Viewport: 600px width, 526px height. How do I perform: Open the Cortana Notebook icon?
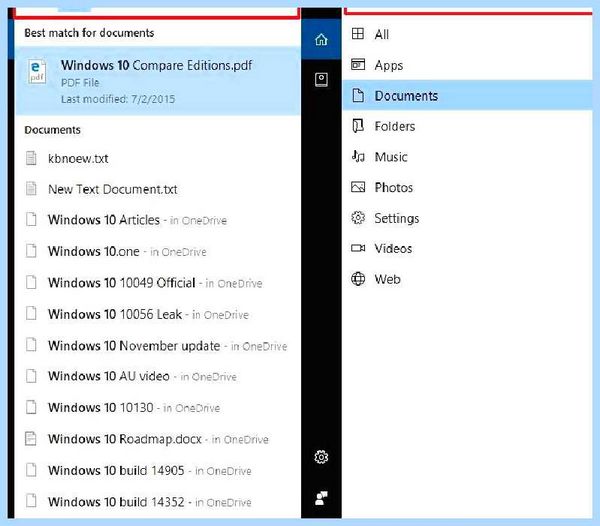(321, 80)
